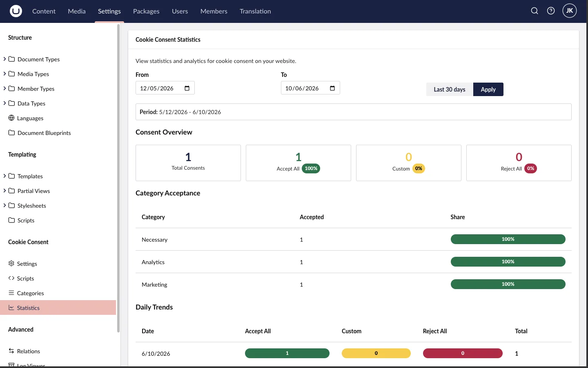Screen dimensions: 588x368
Task: Switch to the Content section
Action: click(x=44, y=11)
